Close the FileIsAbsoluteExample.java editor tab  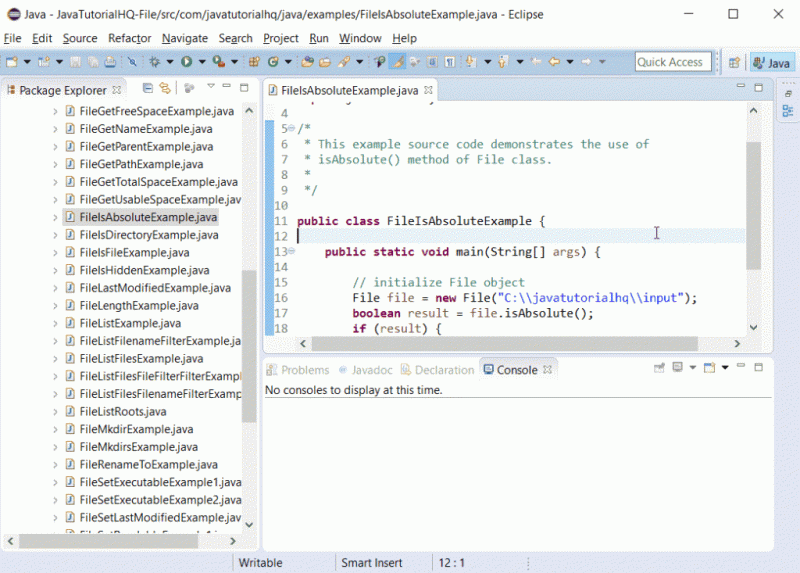[428, 90]
